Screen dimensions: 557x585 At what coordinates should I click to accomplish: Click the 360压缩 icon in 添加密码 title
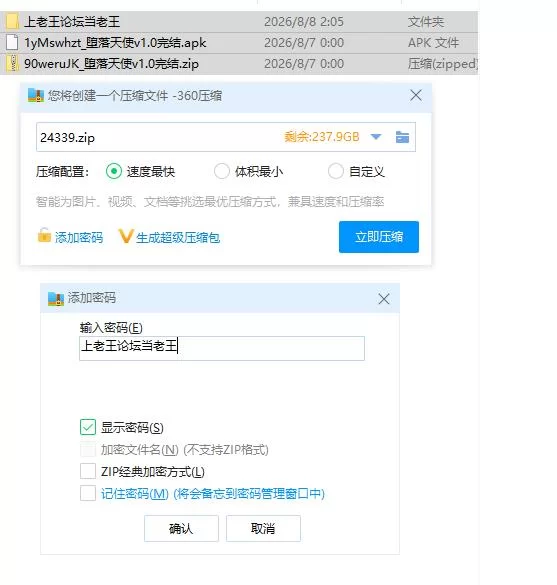click(x=56, y=299)
